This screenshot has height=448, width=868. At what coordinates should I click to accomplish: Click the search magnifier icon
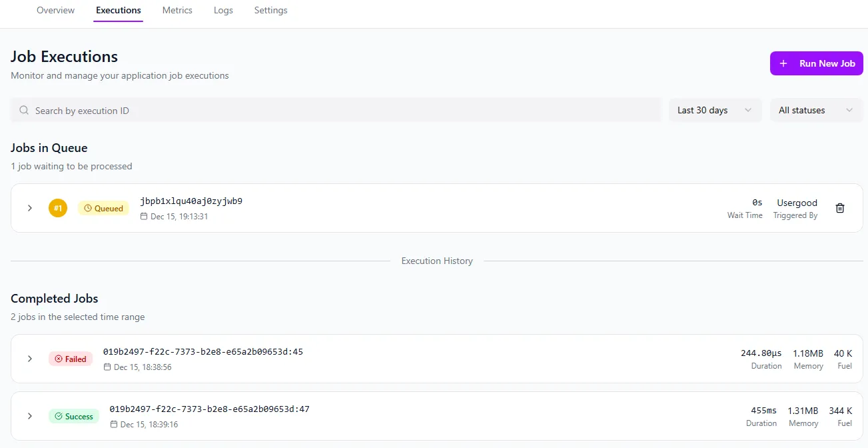(x=23, y=109)
